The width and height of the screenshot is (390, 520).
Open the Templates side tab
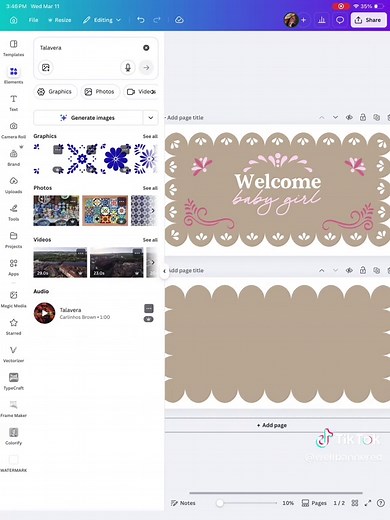click(x=14, y=48)
